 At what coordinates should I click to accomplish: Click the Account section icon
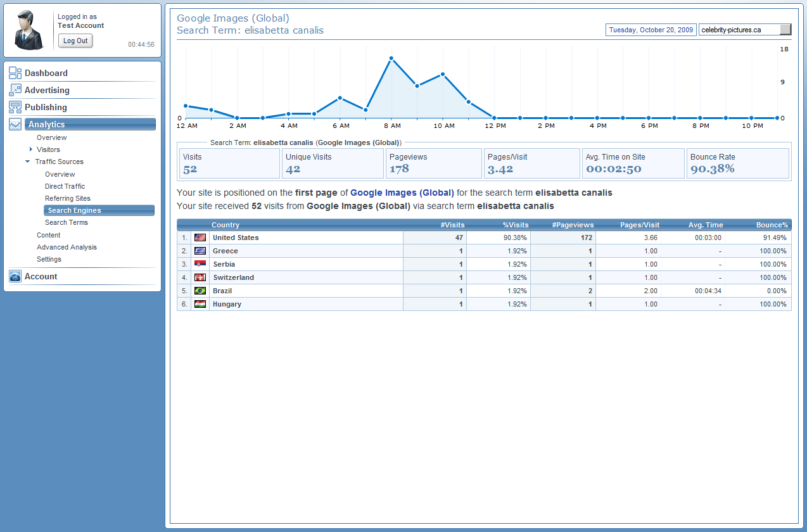[15, 276]
